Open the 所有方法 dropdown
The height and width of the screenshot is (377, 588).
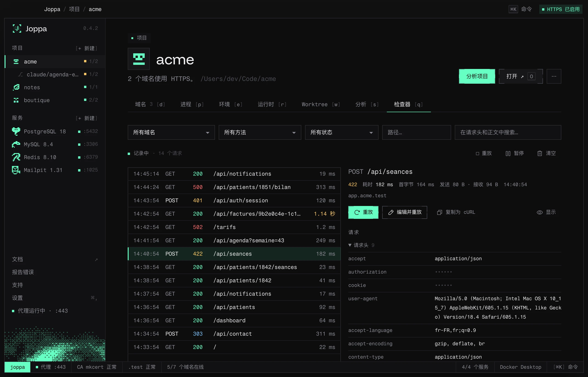[x=260, y=132]
